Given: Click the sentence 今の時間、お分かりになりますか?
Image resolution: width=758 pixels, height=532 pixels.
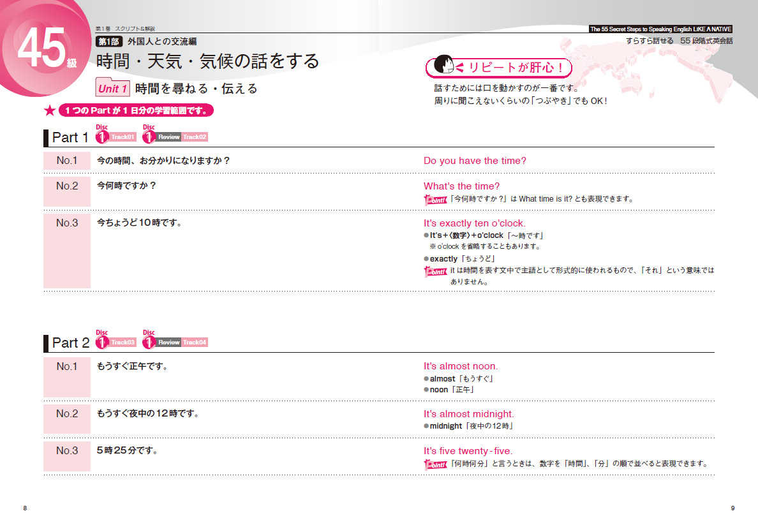Looking at the screenshot, I should click(x=163, y=160).
